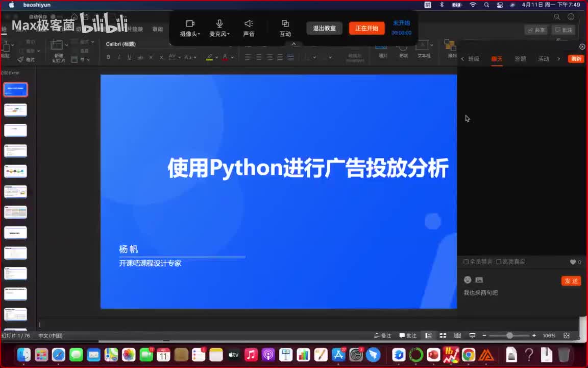
Task: Click the orange 正在开始 button
Action: 367,28
